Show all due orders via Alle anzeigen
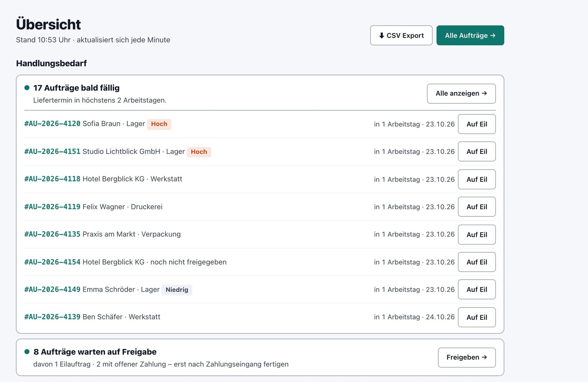Image resolution: width=588 pixels, height=382 pixels. pos(461,93)
